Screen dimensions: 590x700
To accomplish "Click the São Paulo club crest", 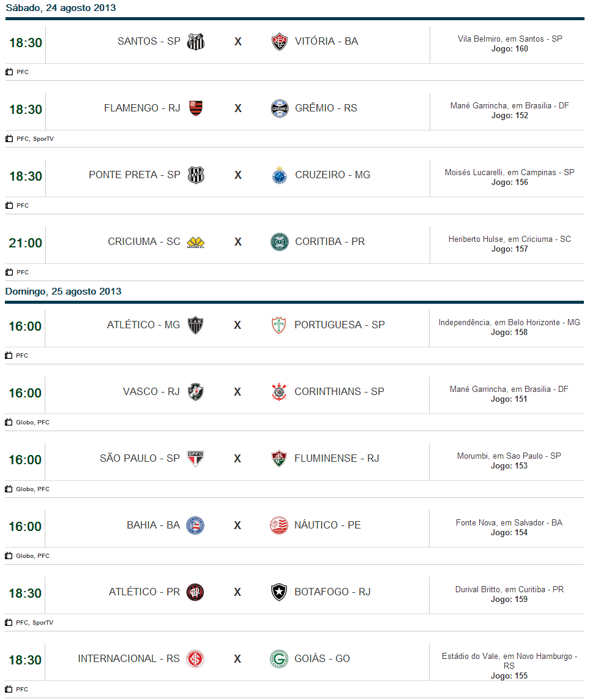I will (x=195, y=459).
